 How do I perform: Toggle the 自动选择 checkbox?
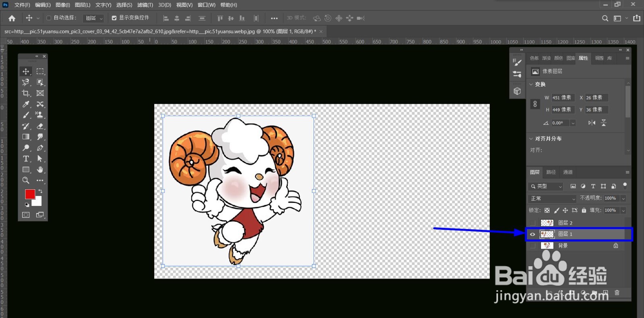(49, 18)
